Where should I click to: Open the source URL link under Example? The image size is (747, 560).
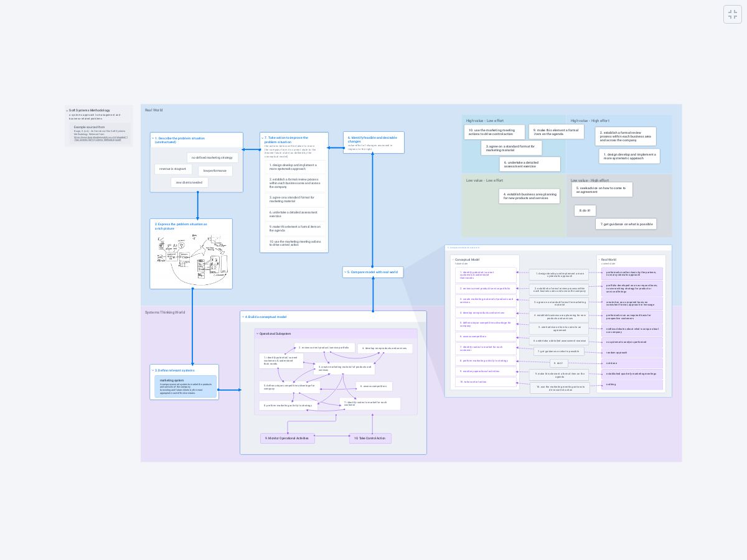[100, 138]
